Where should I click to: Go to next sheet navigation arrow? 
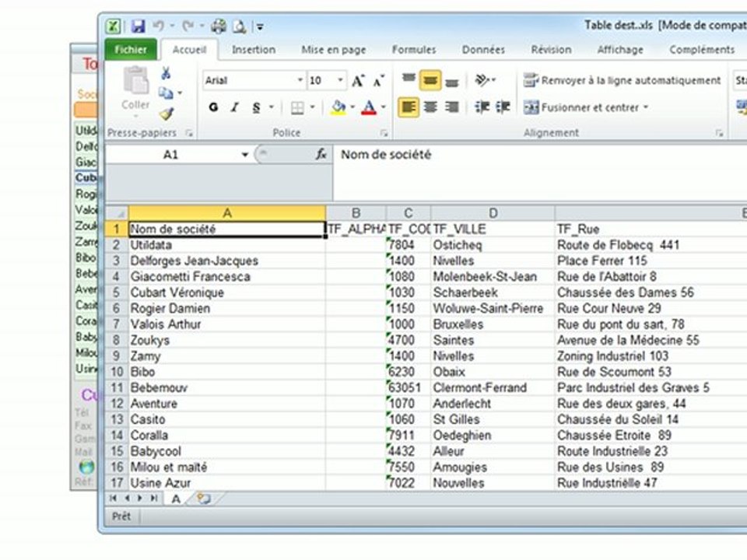[139, 498]
